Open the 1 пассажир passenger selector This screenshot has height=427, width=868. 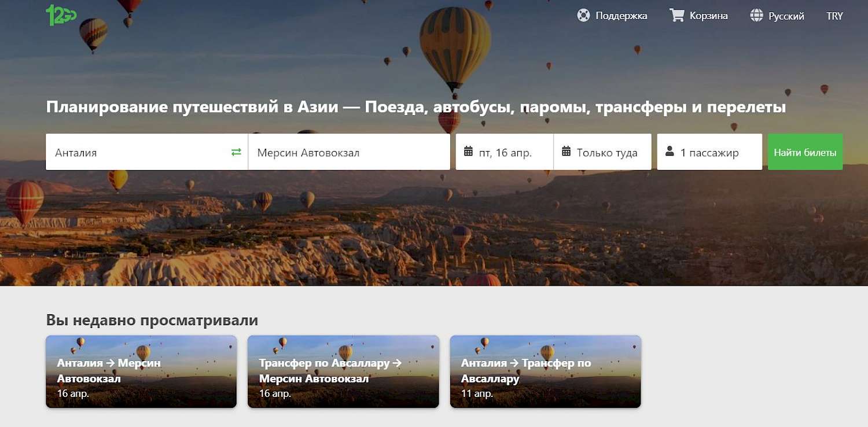pos(709,152)
